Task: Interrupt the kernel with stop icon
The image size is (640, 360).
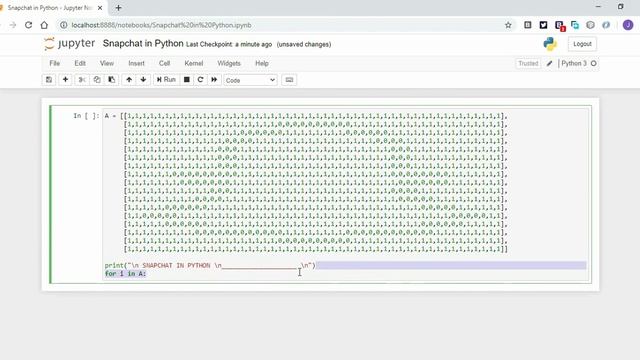Action: [x=187, y=80]
